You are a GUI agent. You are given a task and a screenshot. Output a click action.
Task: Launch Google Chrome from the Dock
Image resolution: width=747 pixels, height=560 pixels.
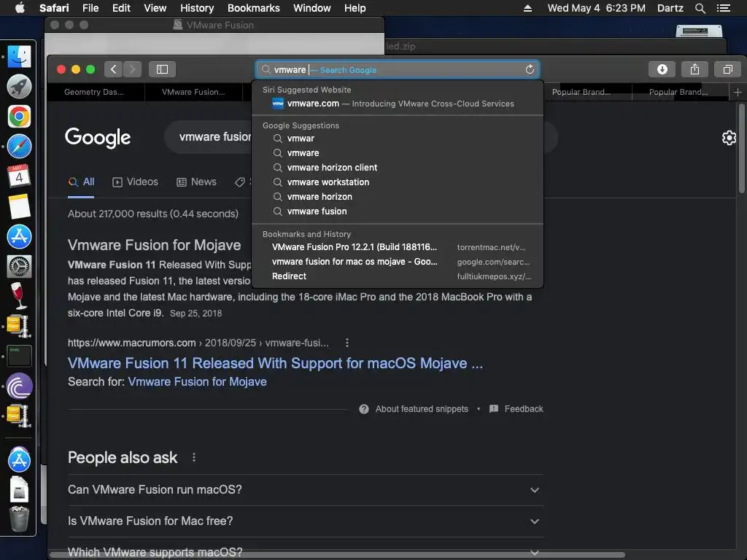coord(19,117)
